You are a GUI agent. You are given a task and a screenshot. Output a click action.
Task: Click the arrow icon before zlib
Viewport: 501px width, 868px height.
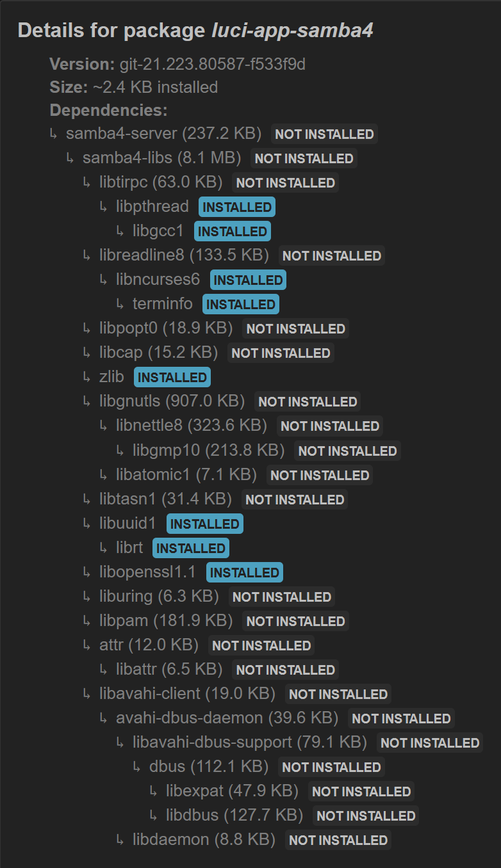tap(87, 378)
